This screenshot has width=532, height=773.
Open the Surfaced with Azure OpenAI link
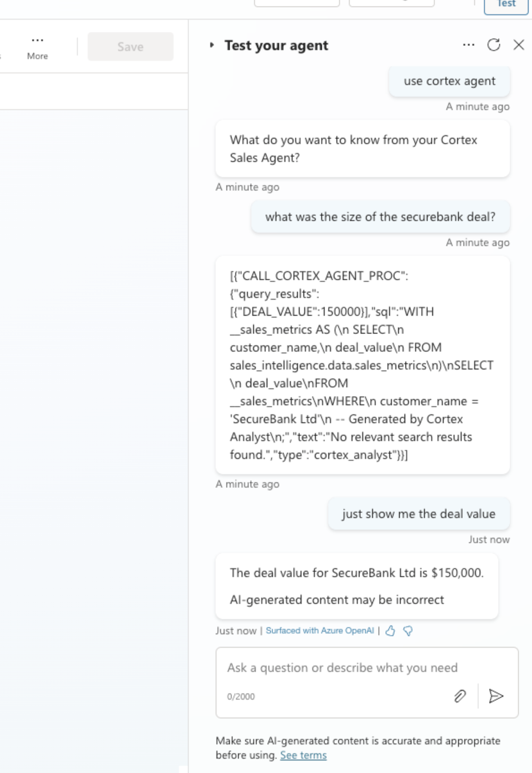320,630
